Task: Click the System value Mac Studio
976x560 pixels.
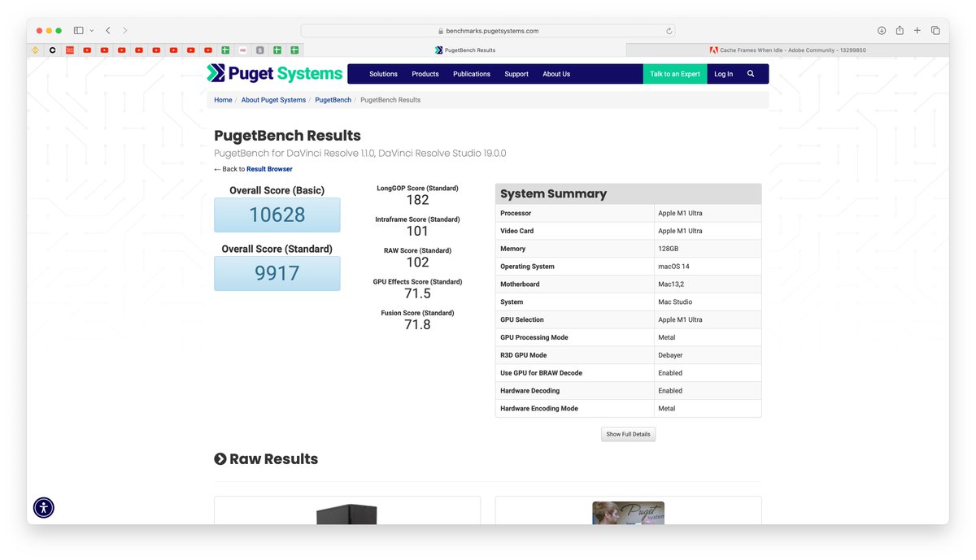Action: pos(674,302)
